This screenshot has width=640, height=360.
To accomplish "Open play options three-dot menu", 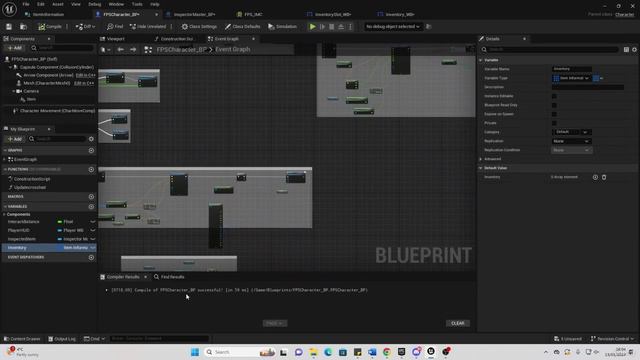I will [350, 27].
